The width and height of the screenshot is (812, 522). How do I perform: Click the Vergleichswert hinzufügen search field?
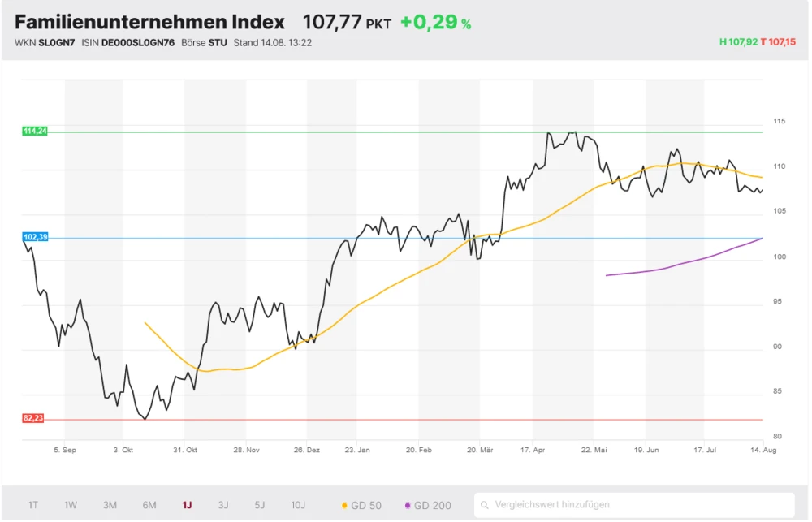pos(641,505)
